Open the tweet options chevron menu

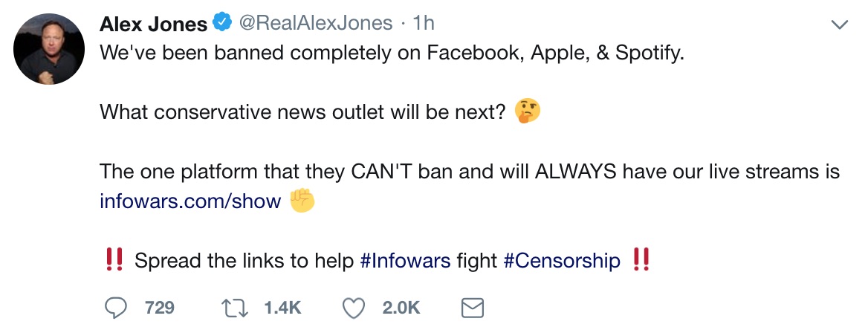(x=840, y=25)
